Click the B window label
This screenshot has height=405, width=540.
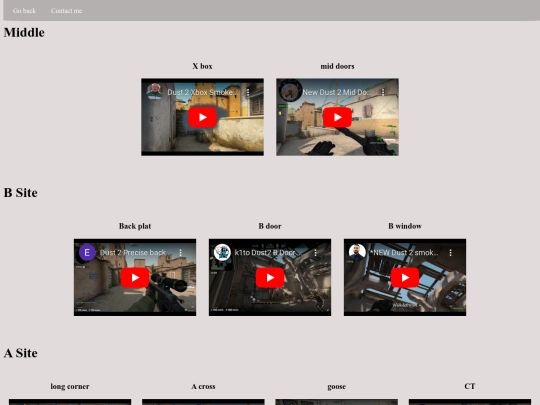pos(405,226)
